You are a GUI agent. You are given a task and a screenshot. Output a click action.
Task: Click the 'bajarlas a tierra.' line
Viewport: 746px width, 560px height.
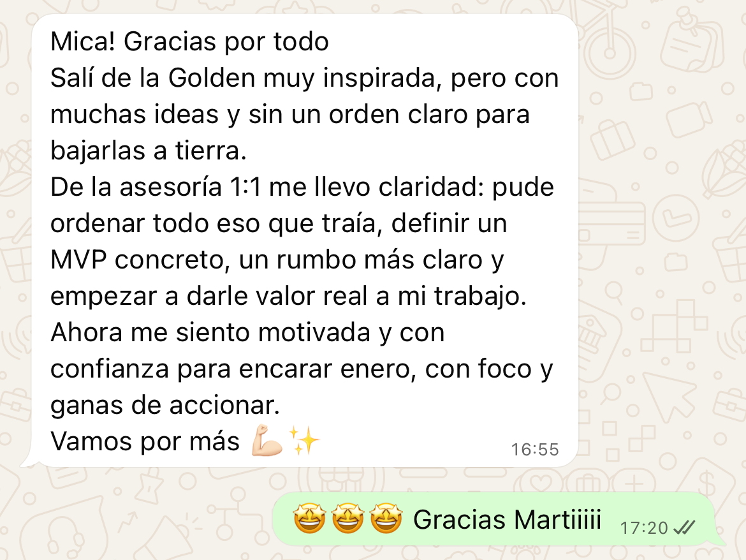pos(149,151)
